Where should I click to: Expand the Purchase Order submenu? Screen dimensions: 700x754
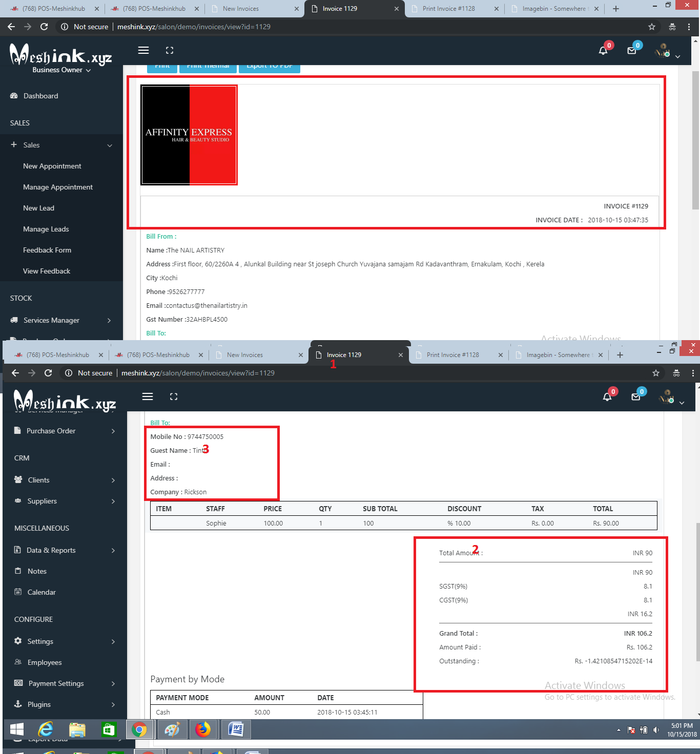(113, 431)
